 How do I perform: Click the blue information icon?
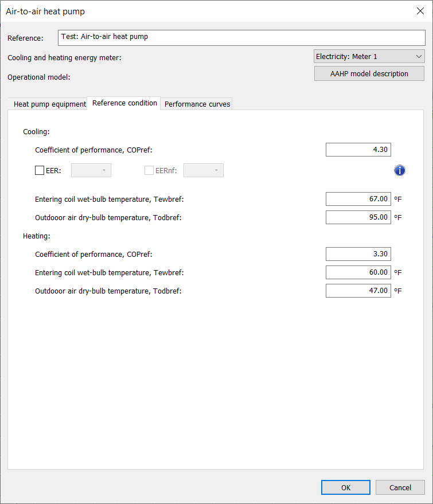pos(400,170)
